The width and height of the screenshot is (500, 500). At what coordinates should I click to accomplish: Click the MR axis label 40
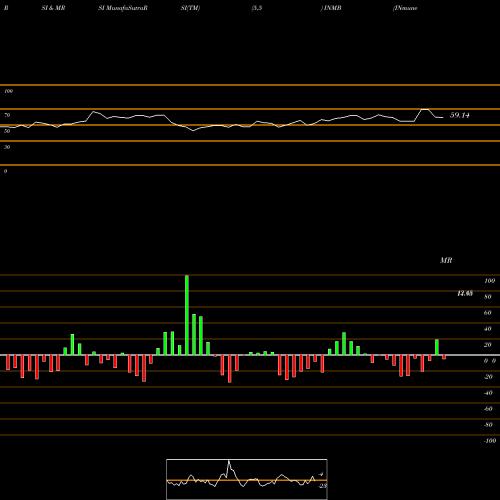[x=488, y=329]
